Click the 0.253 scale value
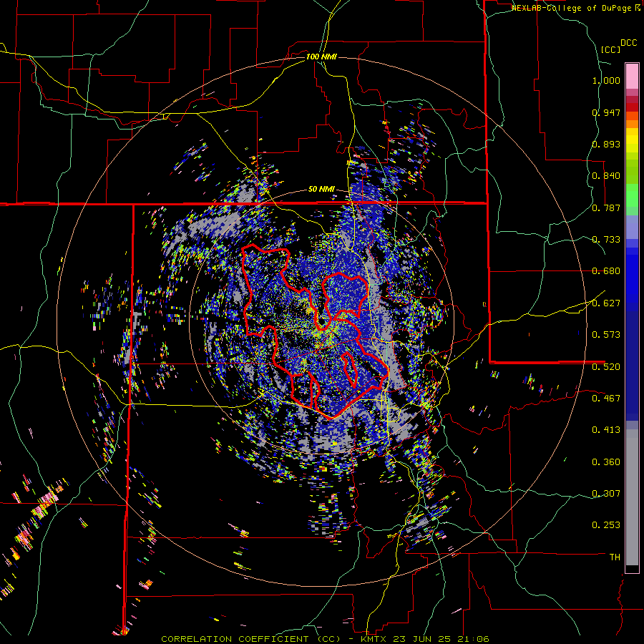Screen dimensions: 644x644 606,525
